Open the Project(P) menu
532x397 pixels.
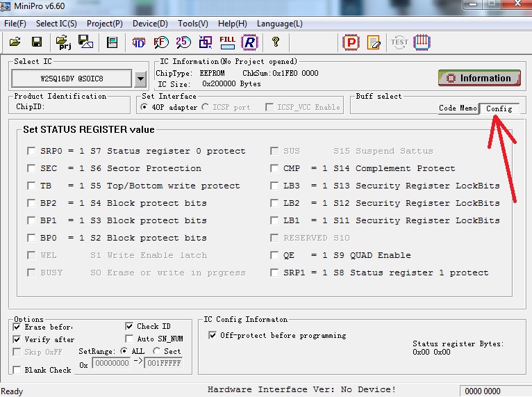click(x=104, y=24)
